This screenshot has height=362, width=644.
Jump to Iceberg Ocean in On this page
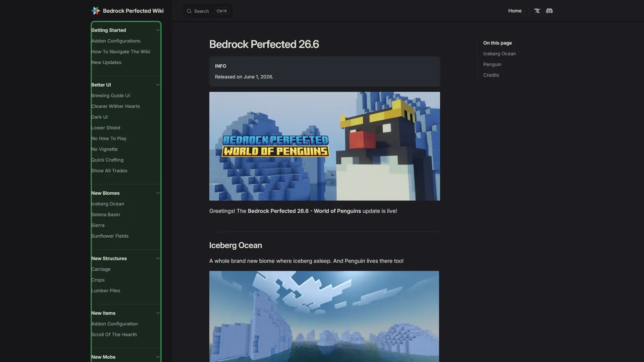[x=499, y=54]
